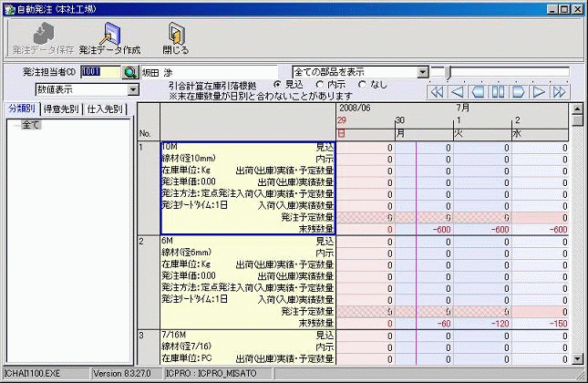Select the 内示 radio button
The image size is (588, 383).
point(319,85)
